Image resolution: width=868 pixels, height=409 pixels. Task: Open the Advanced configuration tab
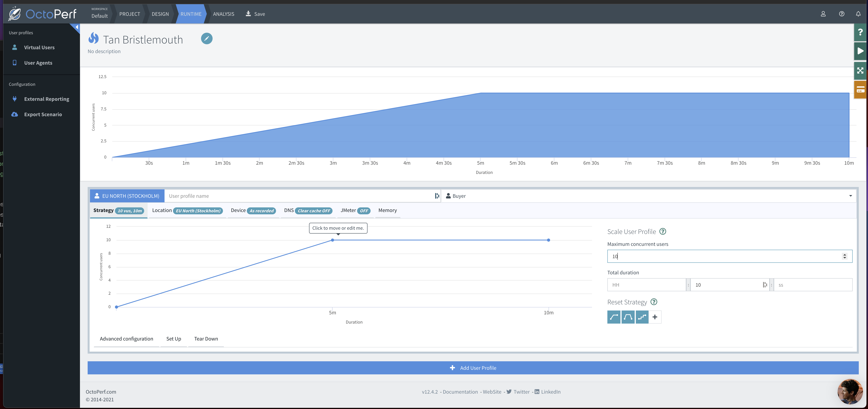[126, 339]
